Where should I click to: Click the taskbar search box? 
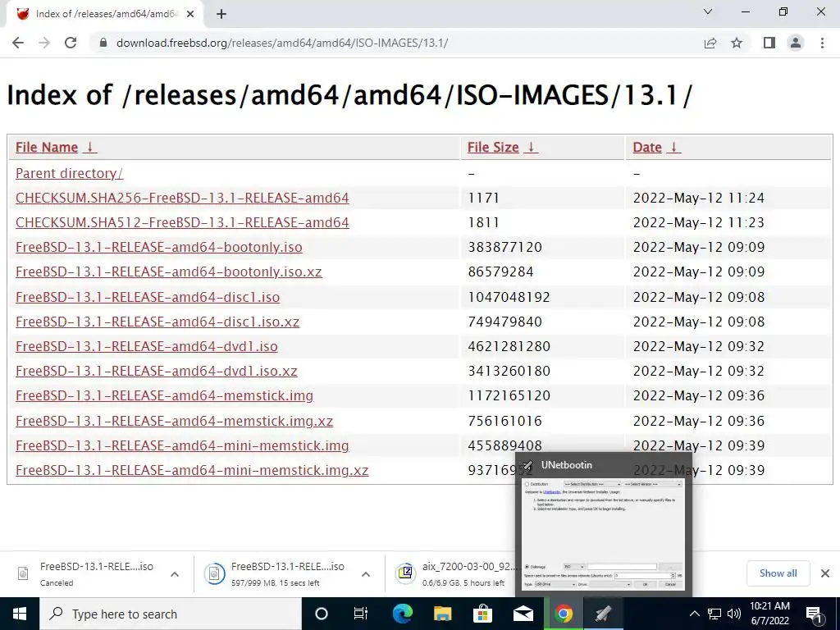coord(171,614)
